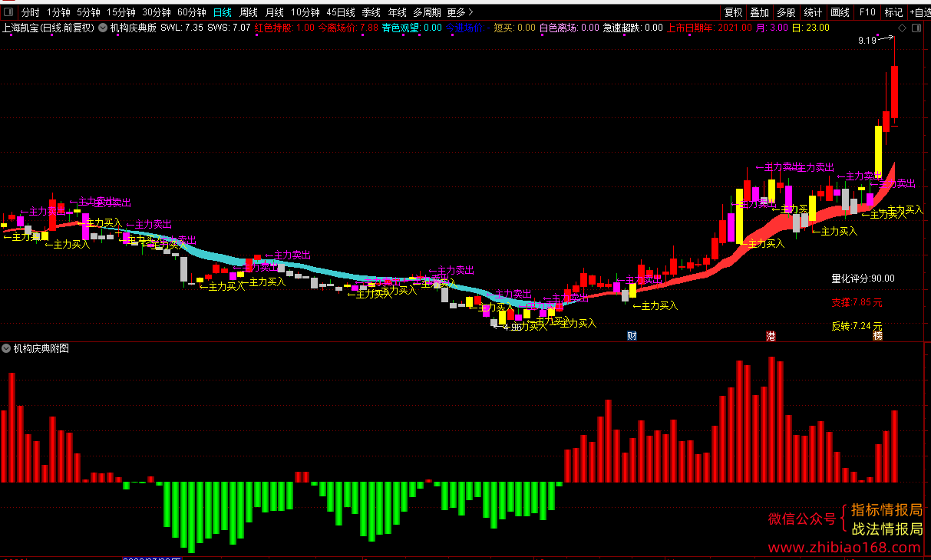Click the 白色离场 indicator label
This screenshot has height=560, width=931.
[559, 28]
